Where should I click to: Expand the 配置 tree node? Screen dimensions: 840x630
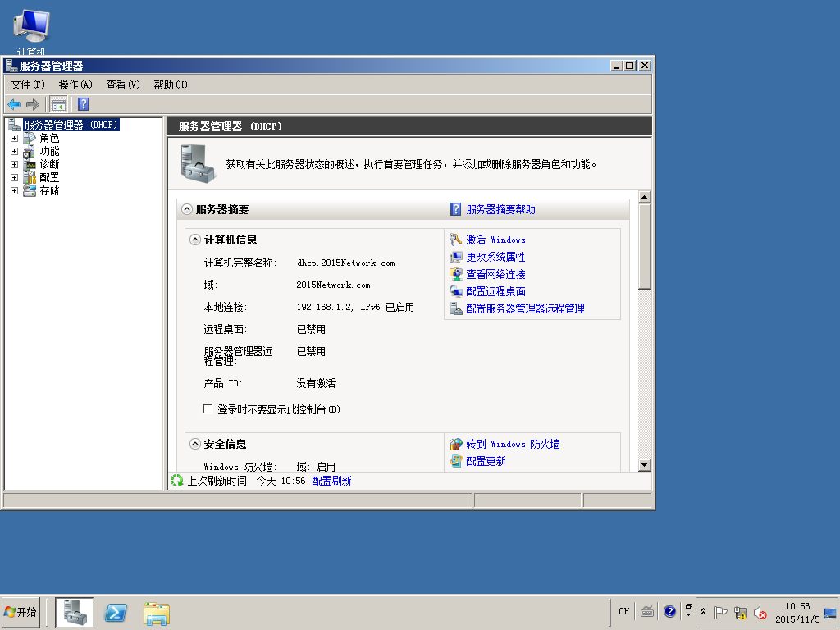coord(15,177)
